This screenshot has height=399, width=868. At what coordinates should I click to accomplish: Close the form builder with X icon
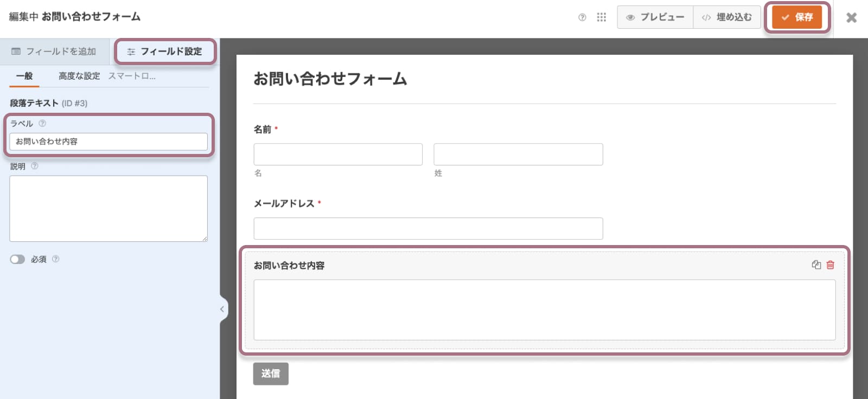click(851, 17)
